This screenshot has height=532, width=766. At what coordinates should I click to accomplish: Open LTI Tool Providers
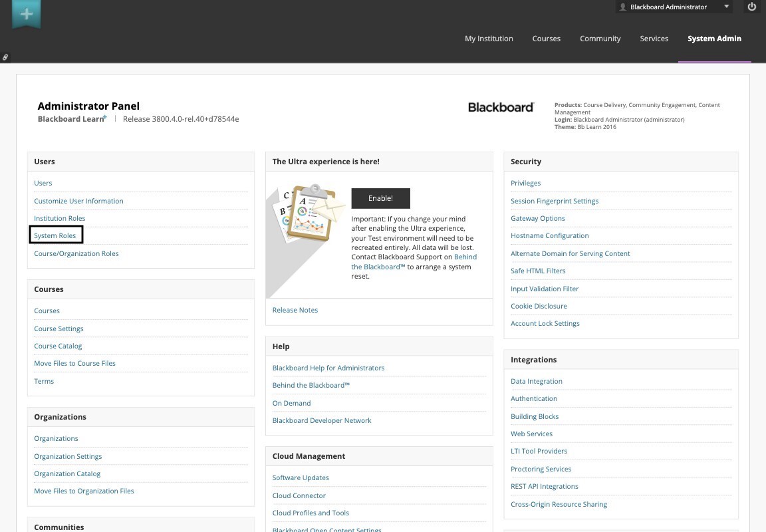click(x=539, y=451)
